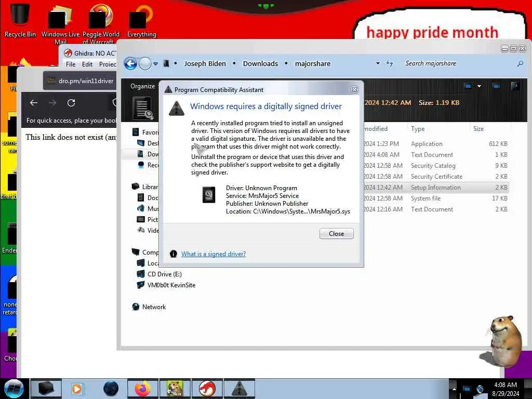This screenshot has width=532, height=399.
Task: Click the search magnifier icon
Action: pos(520,63)
